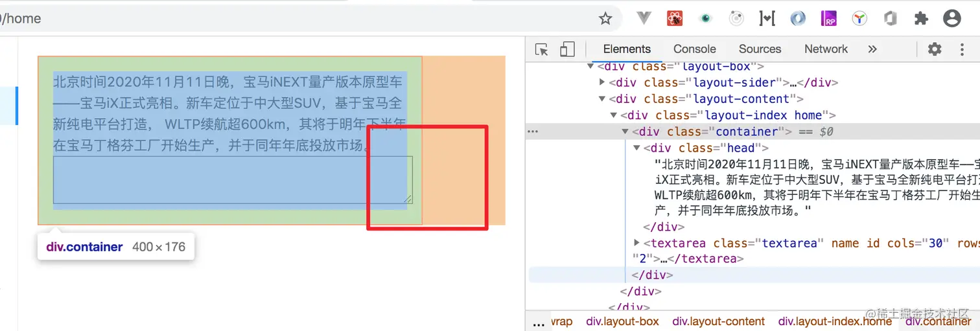Open DevTools settings gear
980x331 pixels.
click(935, 49)
